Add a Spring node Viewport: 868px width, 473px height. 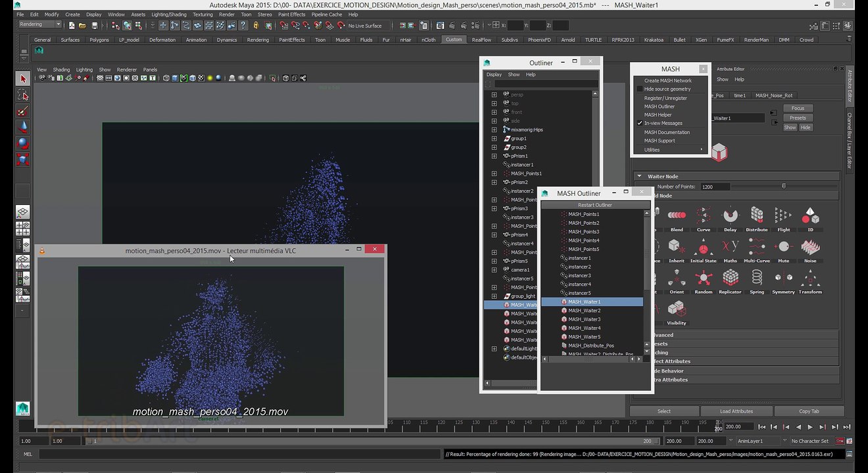pos(757,281)
